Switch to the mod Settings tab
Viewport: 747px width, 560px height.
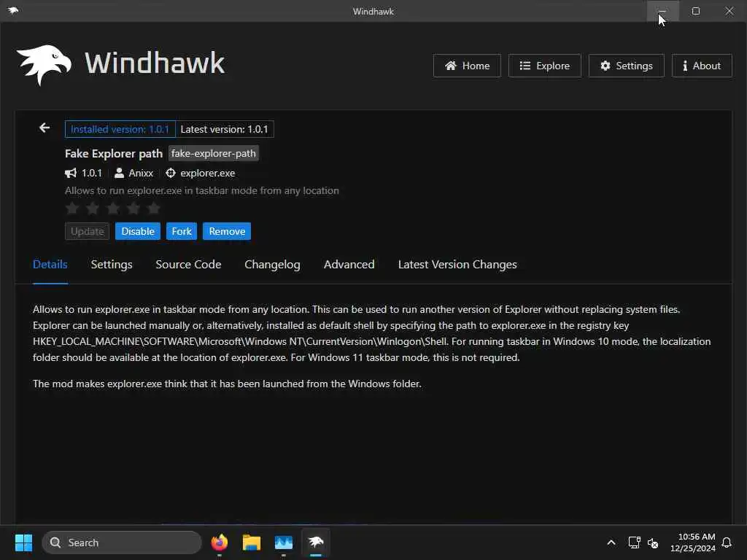pos(112,264)
